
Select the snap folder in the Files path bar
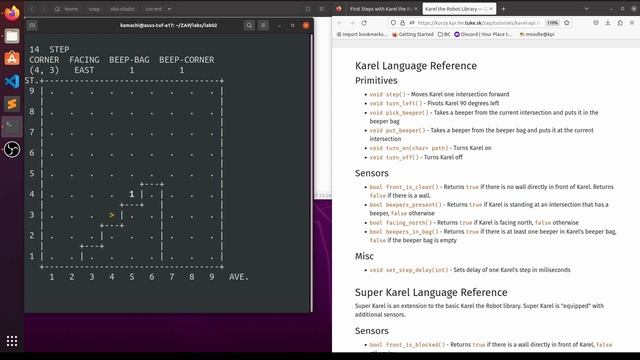tap(94, 9)
